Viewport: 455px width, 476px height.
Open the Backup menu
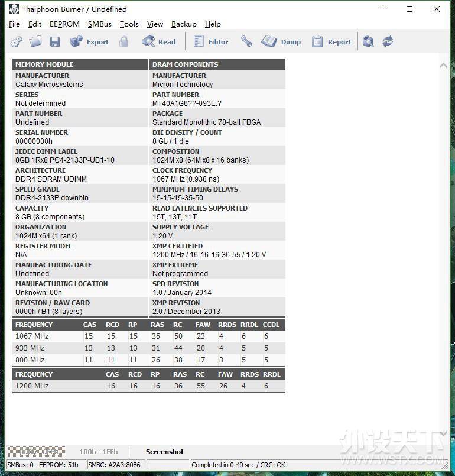[184, 24]
